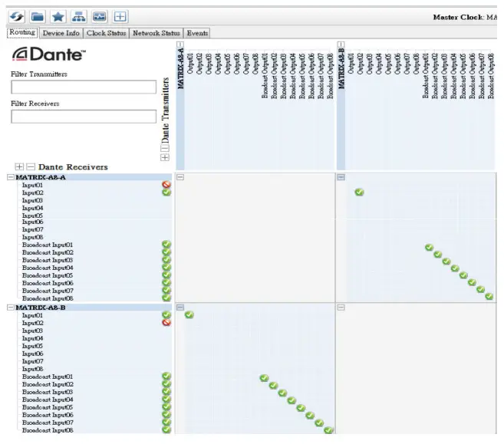Click the Clock Status Monitor toolbar icon

coord(99,17)
